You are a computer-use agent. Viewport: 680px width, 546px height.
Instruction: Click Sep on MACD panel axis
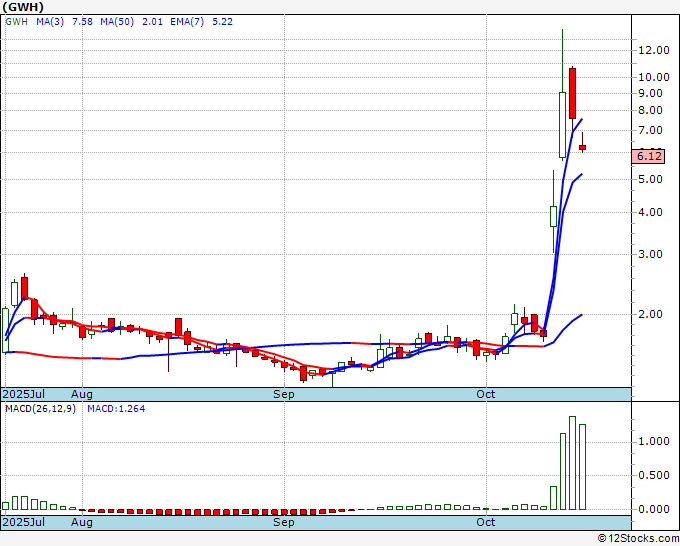pyautogui.click(x=284, y=522)
